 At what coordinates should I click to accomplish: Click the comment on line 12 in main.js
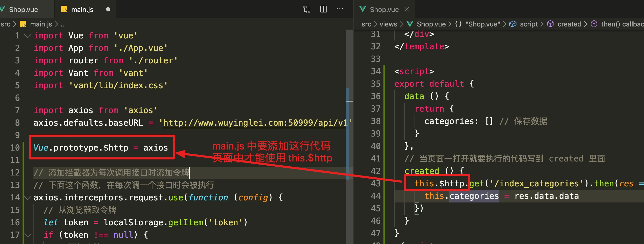tap(111, 173)
